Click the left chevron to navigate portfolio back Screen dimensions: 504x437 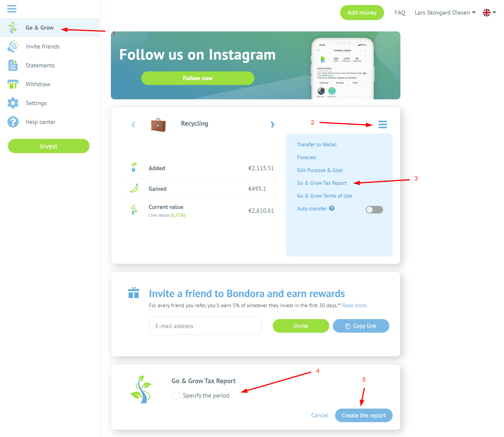[133, 124]
